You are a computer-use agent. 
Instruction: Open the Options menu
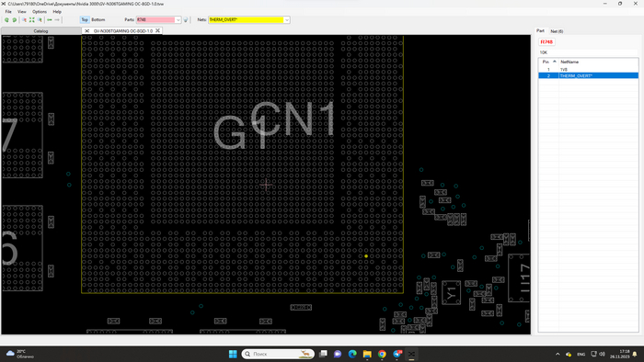40,11
